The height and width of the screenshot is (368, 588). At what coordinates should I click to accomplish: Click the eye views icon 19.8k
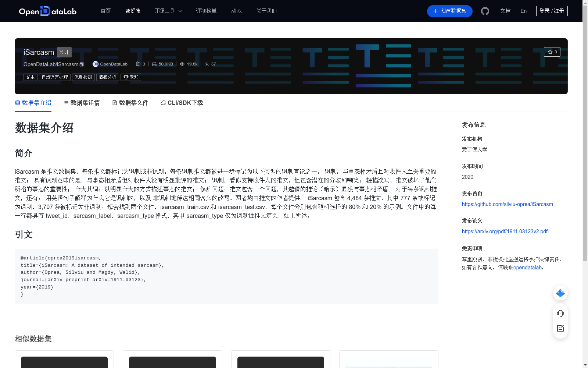coord(182,64)
